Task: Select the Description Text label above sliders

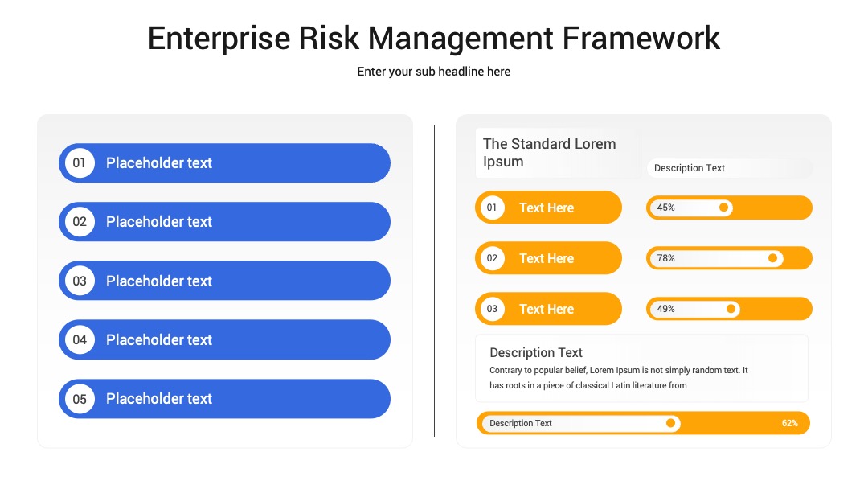Action: click(690, 168)
